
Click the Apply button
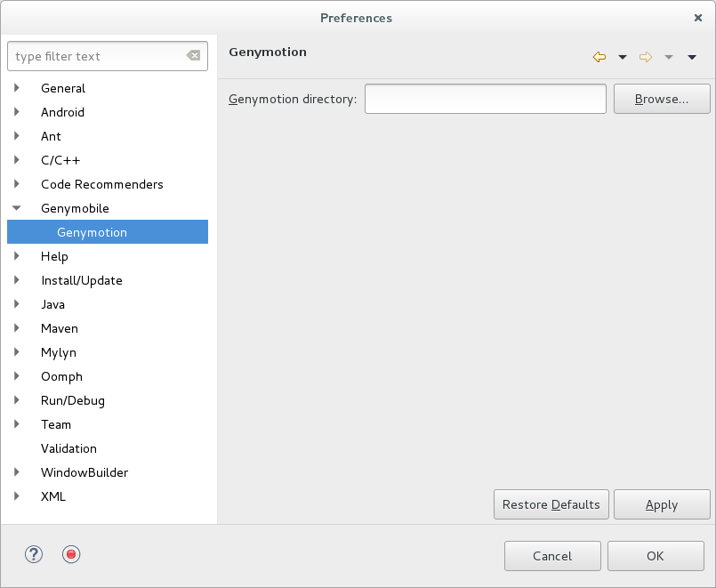tap(662, 504)
